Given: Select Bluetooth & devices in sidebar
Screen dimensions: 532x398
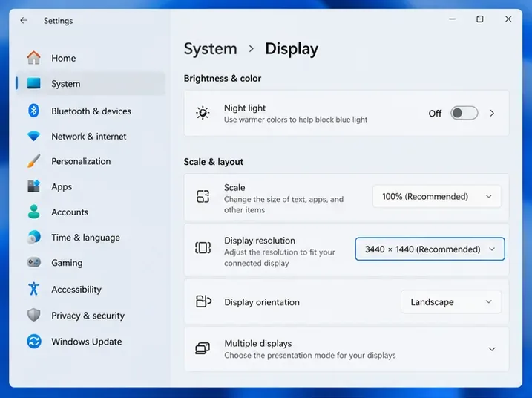Looking at the screenshot, I should click(91, 111).
